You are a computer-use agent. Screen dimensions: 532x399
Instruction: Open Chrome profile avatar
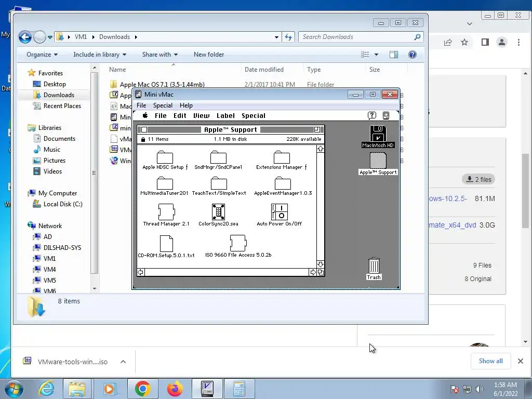point(502,42)
